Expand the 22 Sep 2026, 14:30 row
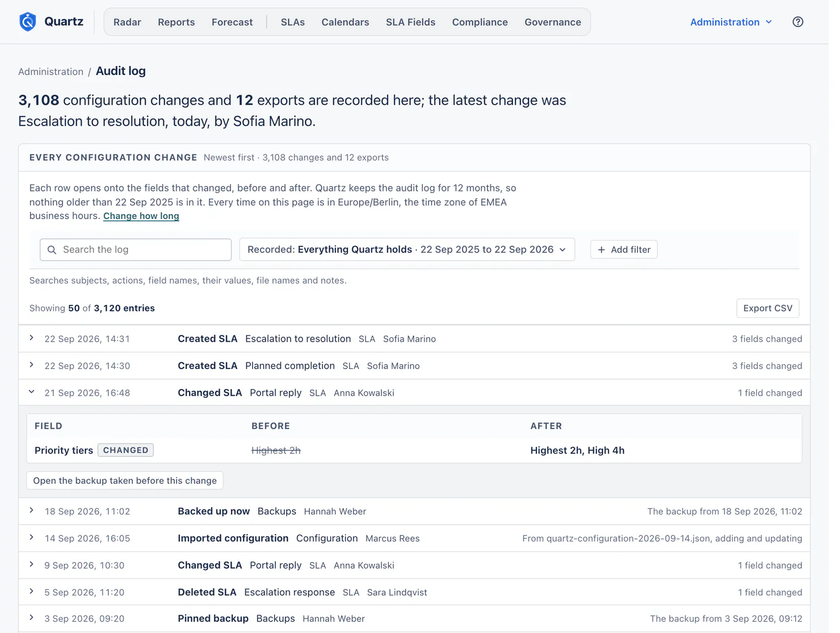The height and width of the screenshot is (633, 840). (x=414, y=366)
